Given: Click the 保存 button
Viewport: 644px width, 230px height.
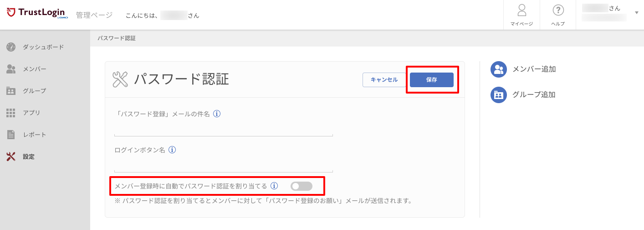Looking at the screenshot, I should click(432, 80).
